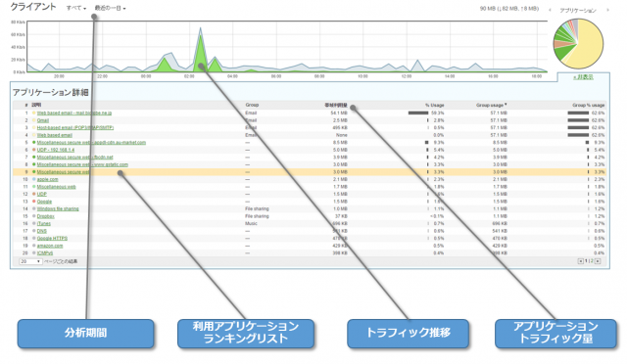
Task: Open the Dropbox application link
Action: pos(46,216)
